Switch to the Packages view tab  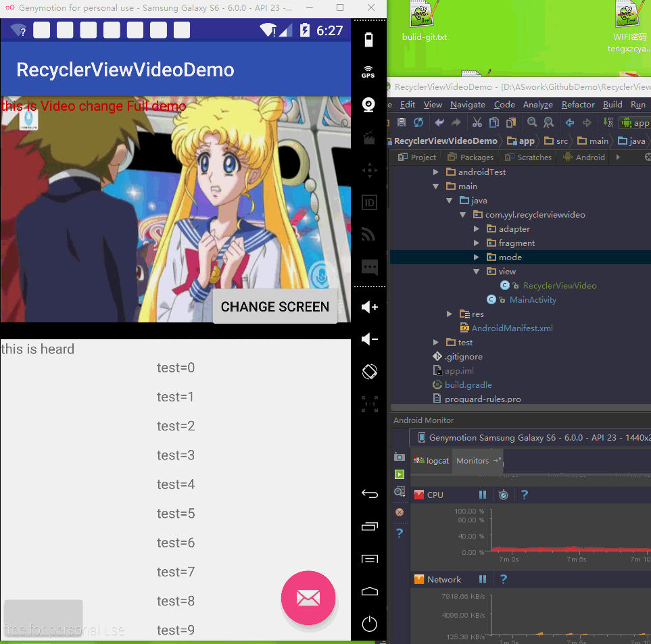coord(471,157)
